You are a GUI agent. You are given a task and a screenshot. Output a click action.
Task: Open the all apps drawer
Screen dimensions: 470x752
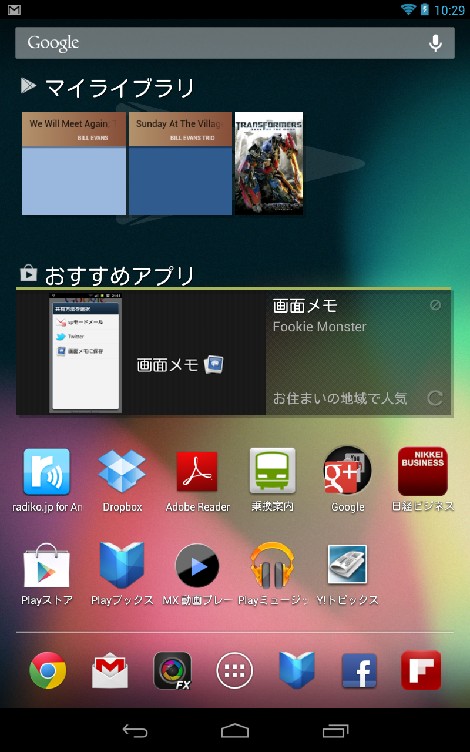click(x=235, y=670)
